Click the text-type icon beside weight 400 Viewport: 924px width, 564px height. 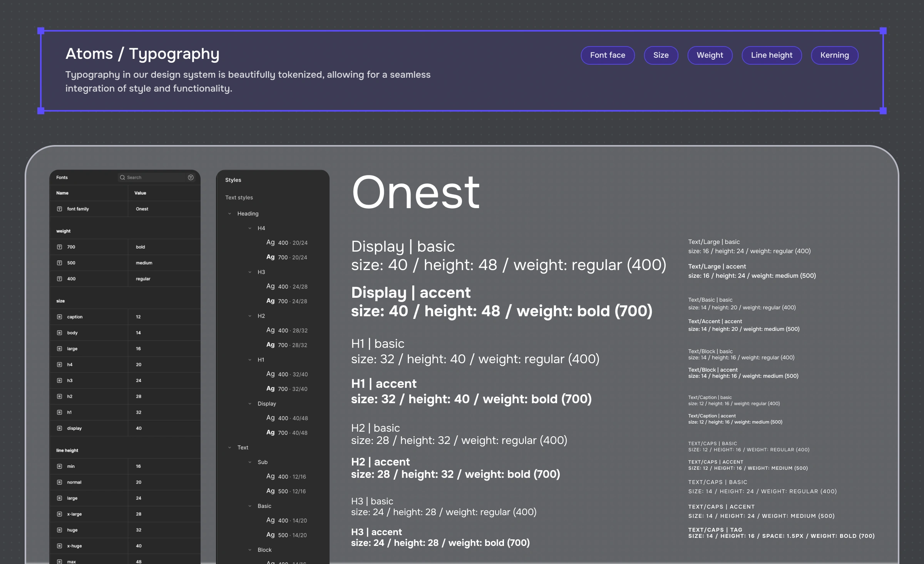click(x=60, y=279)
